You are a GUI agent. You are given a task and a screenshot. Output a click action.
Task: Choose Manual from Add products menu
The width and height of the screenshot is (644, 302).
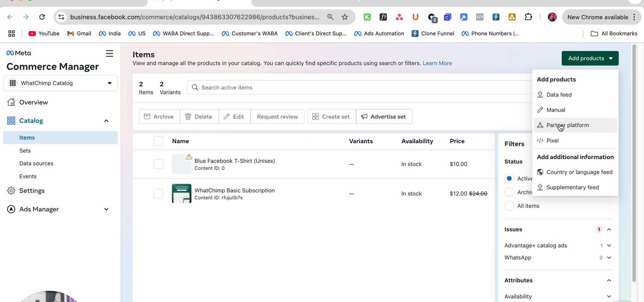(x=575, y=110)
